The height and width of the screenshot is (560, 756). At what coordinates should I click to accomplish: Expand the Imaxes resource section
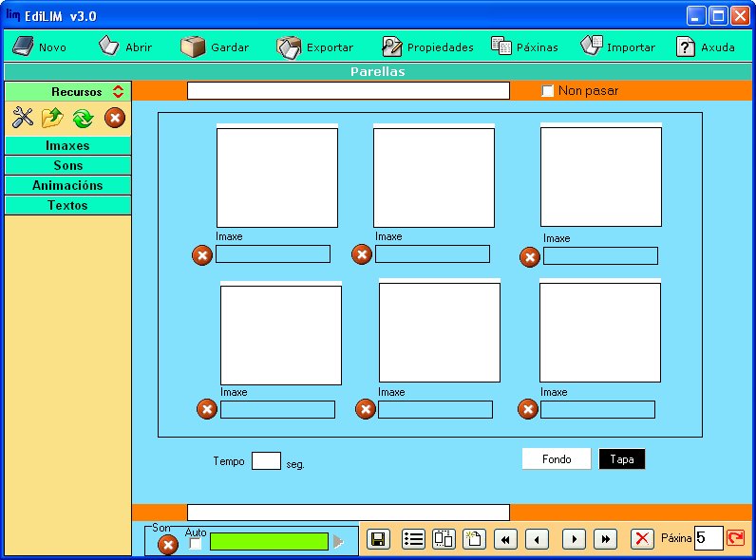(67, 146)
